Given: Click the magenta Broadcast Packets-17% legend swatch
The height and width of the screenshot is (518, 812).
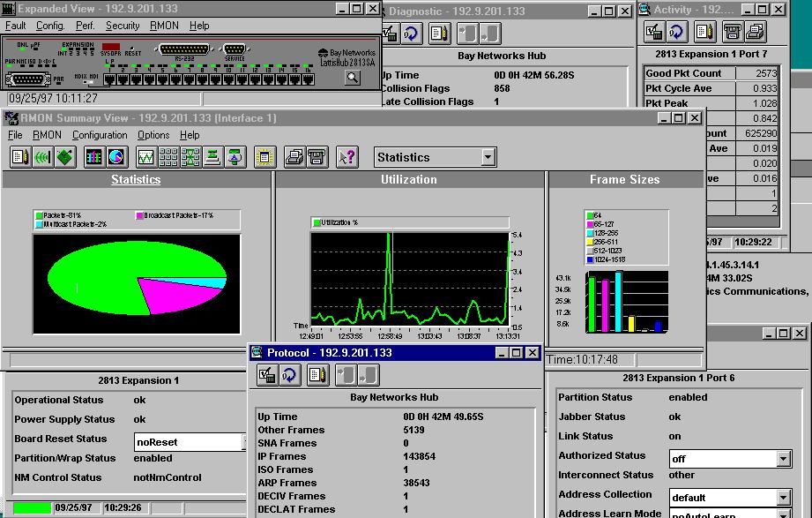Looking at the screenshot, I should click(139, 215).
